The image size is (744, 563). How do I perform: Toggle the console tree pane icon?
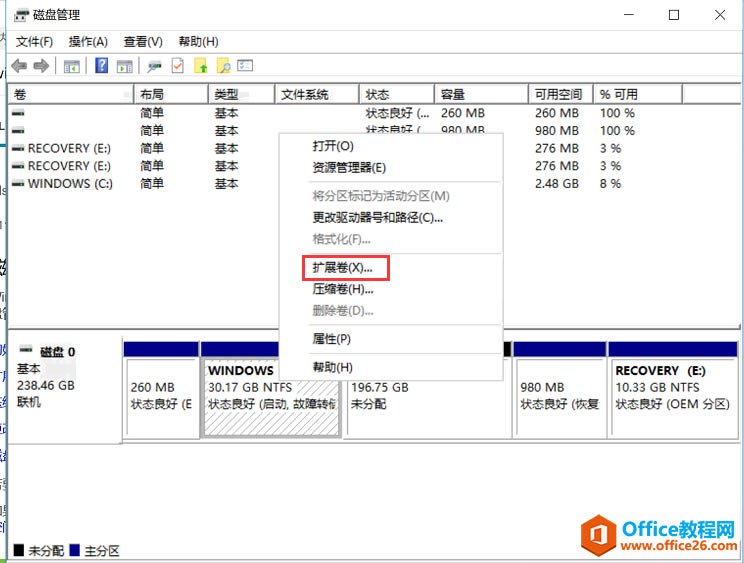coord(72,66)
